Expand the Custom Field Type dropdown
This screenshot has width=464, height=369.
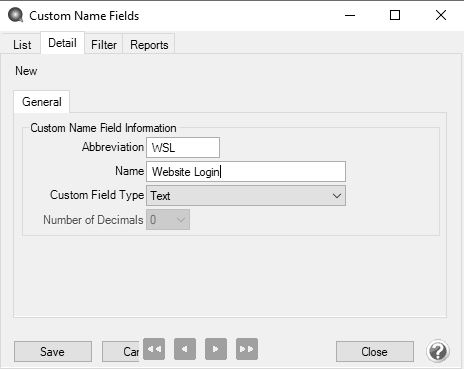click(x=246, y=196)
